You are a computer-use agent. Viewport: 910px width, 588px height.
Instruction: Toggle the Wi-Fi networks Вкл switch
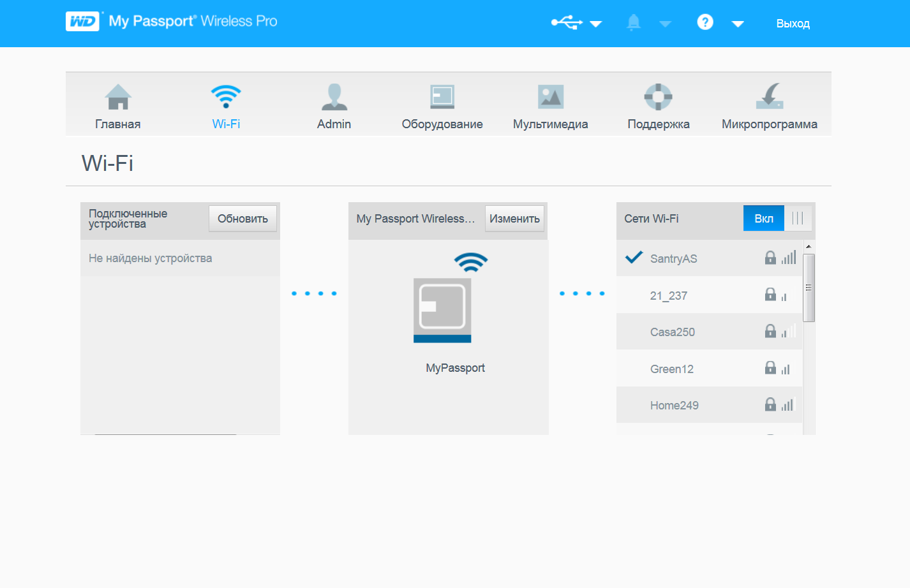[x=777, y=218]
